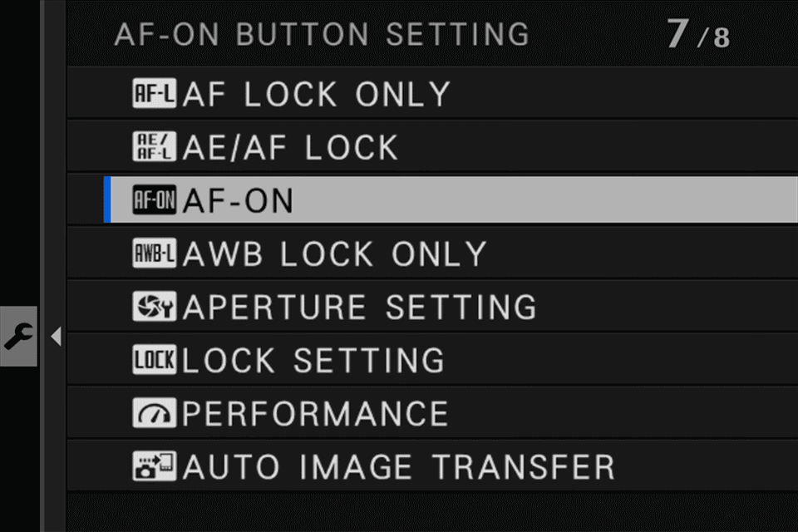Click the auto image transfer icon
Viewport: 798px width, 532px height.
pos(155,466)
